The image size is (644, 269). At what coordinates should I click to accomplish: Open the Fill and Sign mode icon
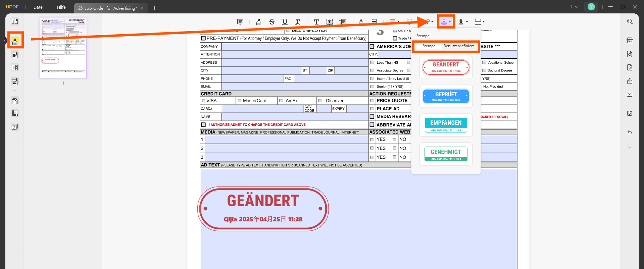point(15,81)
